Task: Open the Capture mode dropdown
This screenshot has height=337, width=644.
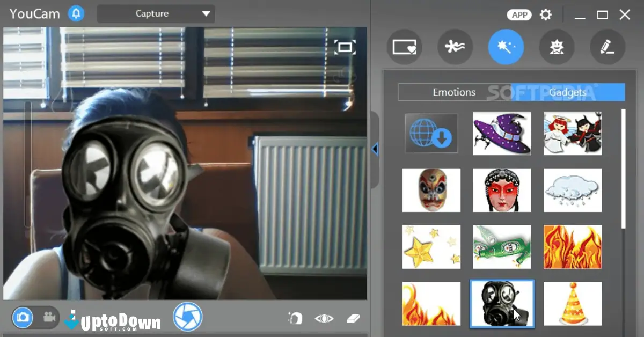Action: point(156,13)
